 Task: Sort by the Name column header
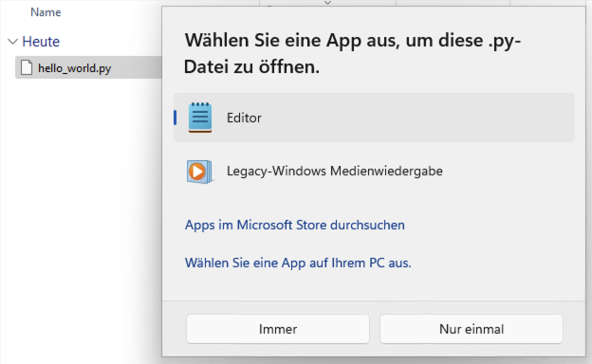[x=46, y=12]
